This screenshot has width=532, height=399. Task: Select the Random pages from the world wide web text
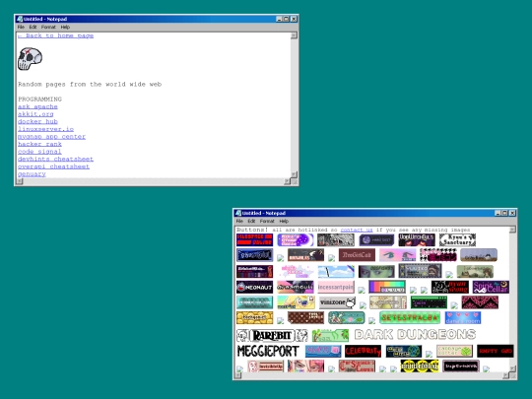(x=90, y=84)
